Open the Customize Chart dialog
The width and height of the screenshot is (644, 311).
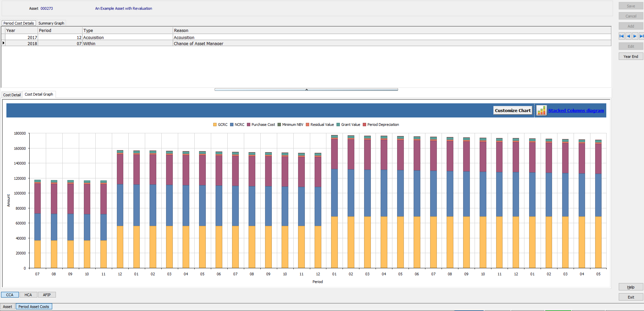tap(512, 110)
